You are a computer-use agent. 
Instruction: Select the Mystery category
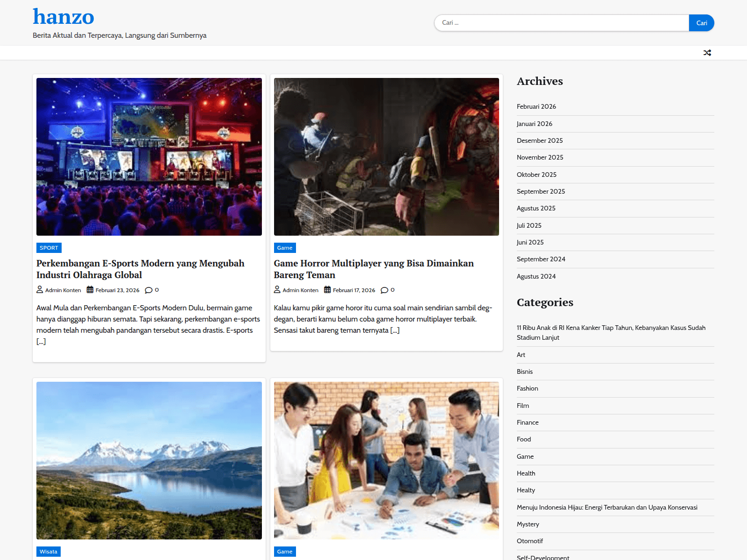528,524
